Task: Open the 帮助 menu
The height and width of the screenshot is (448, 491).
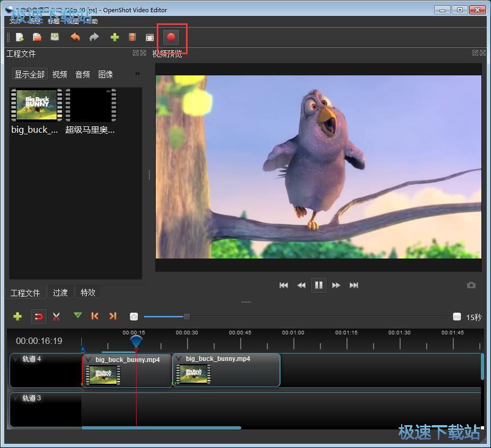Action: tap(92, 21)
